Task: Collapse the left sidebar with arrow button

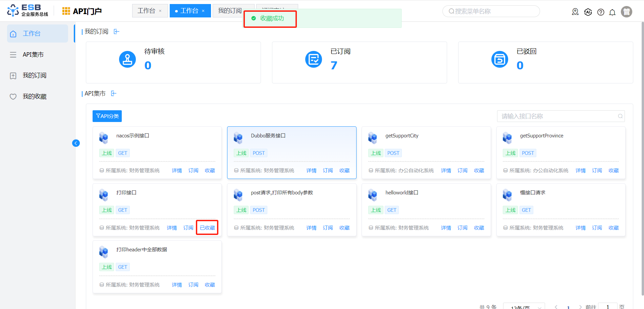Action: (x=76, y=143)
